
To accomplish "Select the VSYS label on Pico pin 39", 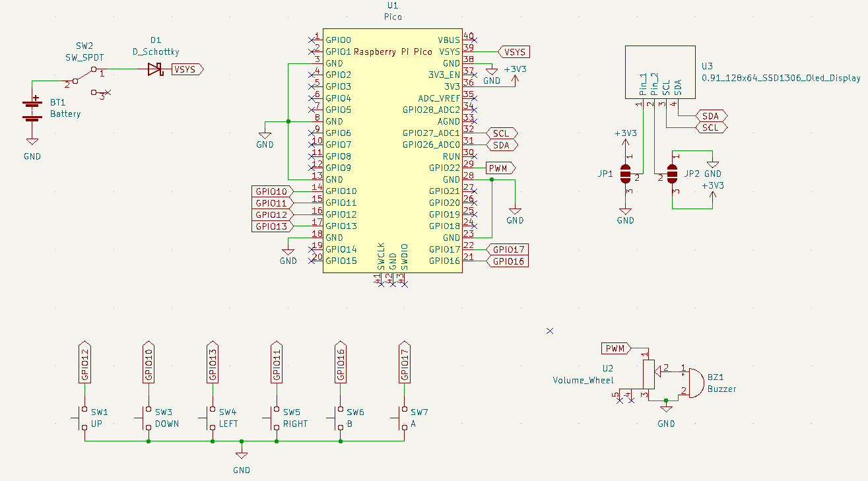I will pos(514,51).
